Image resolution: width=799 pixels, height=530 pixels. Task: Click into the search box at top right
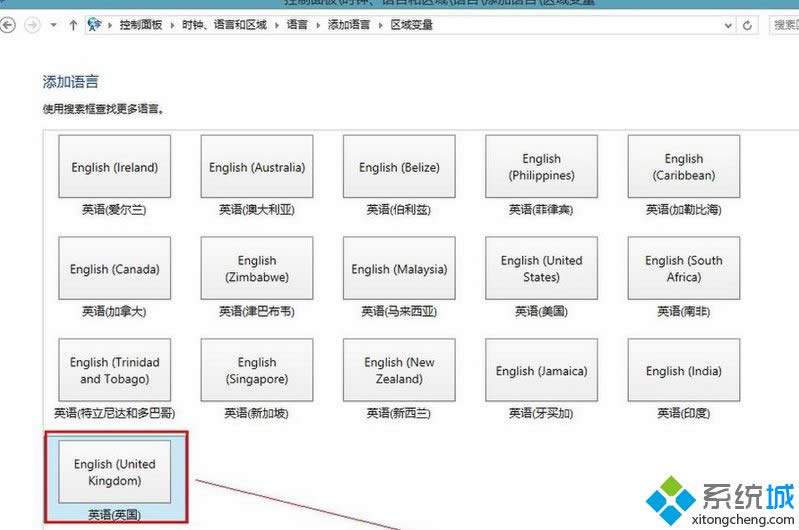(783, 25)
